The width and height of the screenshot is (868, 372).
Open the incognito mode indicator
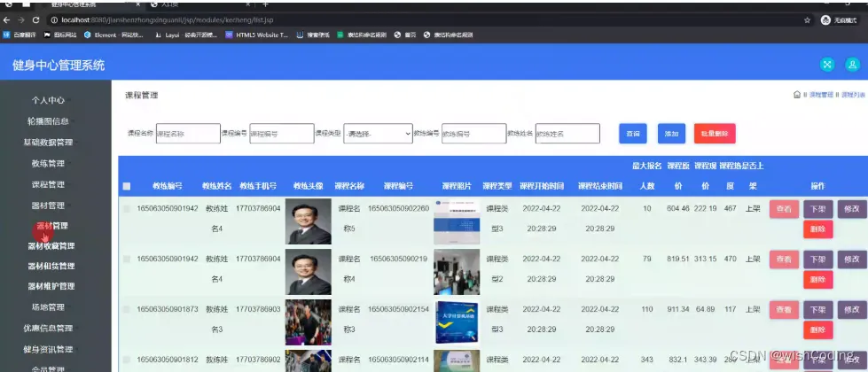pyautogui.click(x=840, y=19)
